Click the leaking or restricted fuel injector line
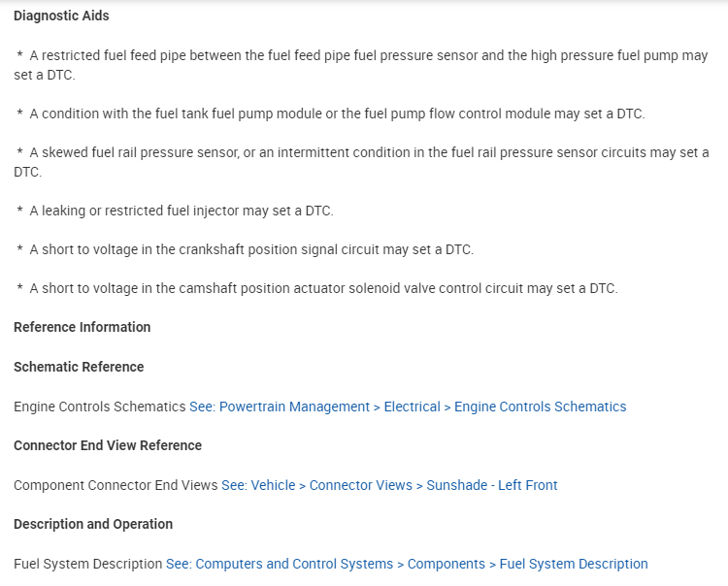Viewport: 728px width, 586px height. [181, 211]
